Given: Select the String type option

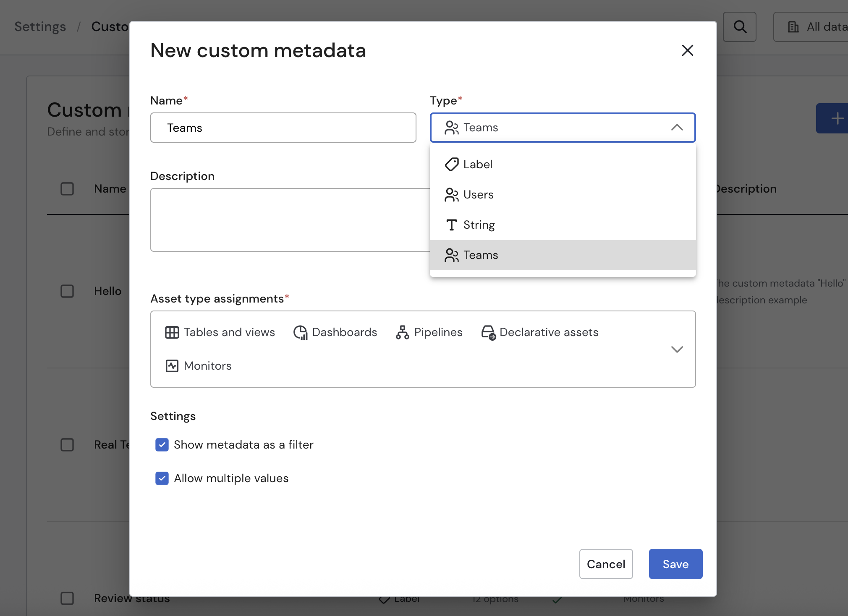Looking at the screenshot, I should pyautogui.click(x=479, y=225).
